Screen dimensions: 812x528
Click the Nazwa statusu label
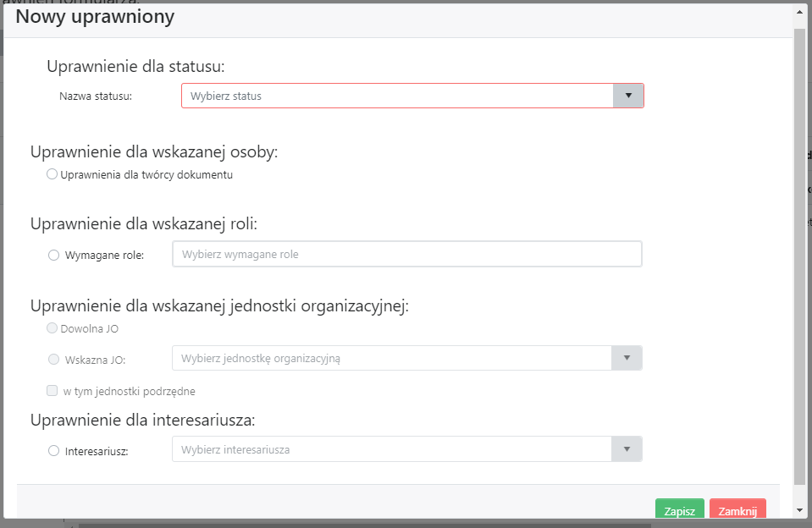(96, 96)
